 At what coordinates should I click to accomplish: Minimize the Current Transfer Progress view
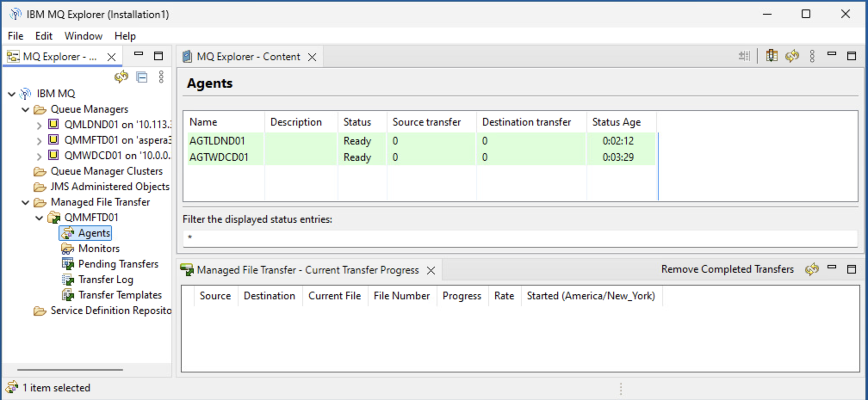(x=832, y=267)
